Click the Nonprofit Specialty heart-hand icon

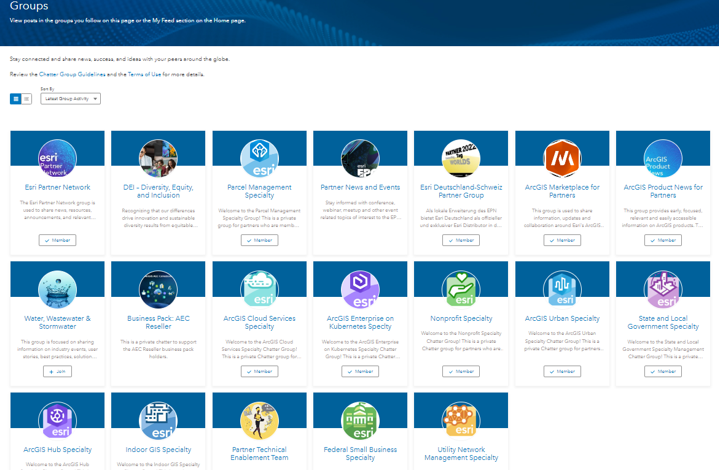point(461,289)
